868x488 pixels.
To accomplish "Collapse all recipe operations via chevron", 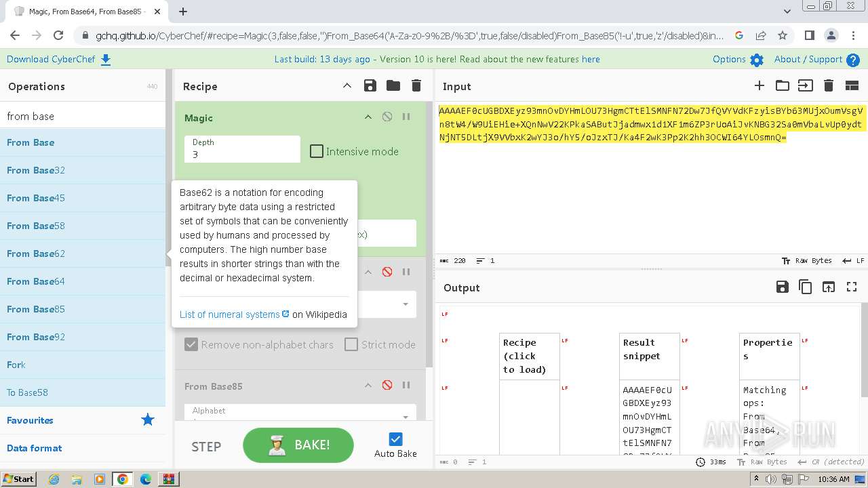I will 347,85.
